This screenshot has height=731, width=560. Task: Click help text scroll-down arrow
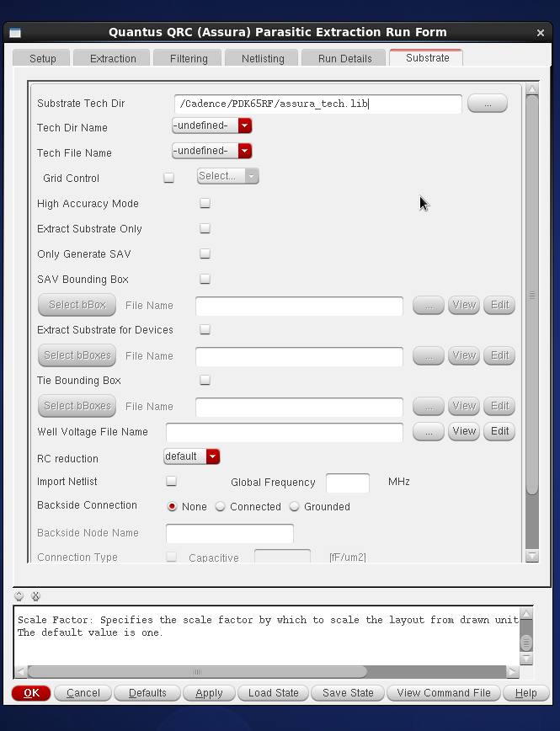pyautogui.click(x=526, y=659)
